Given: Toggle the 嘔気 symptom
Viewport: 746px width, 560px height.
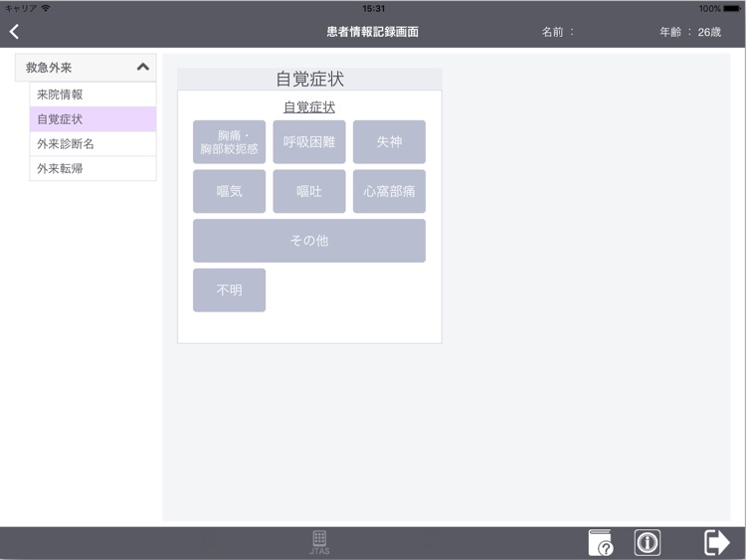Looking at the screenshot, I should pyautogui.click(x=230, y=191).
